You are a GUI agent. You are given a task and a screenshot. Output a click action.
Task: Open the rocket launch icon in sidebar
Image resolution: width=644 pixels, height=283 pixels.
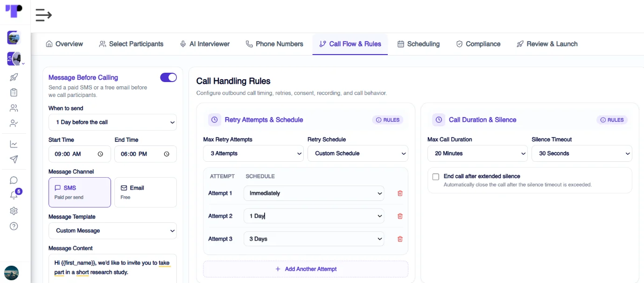coord(14,77)
